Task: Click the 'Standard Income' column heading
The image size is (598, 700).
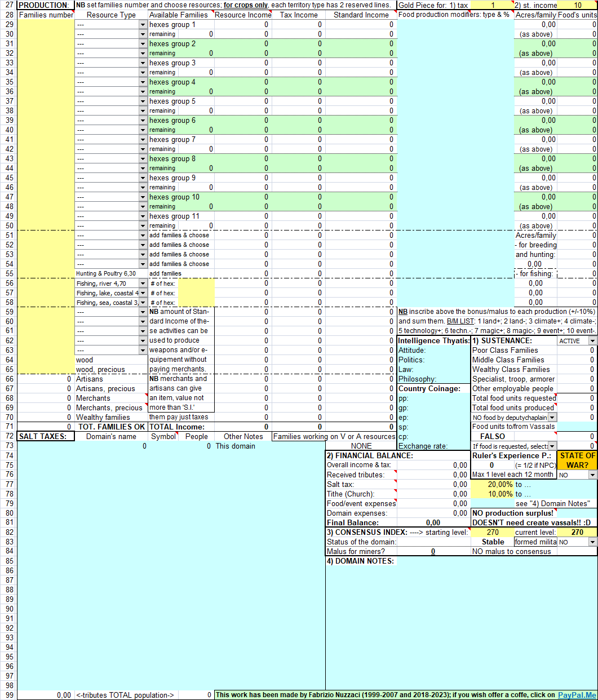Action: click(x=361, y=15)
